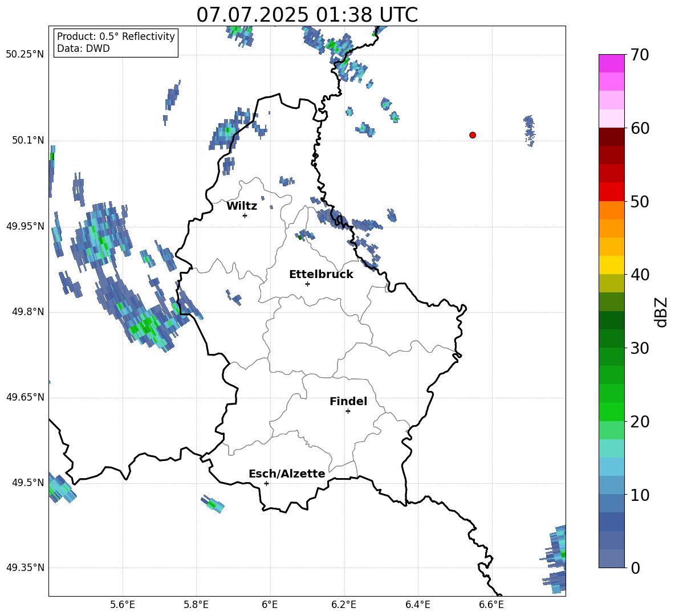Viewport: 675px width, 616px height.
Task: Click the 49.5°N latitude label
Action: coord(28,483)
